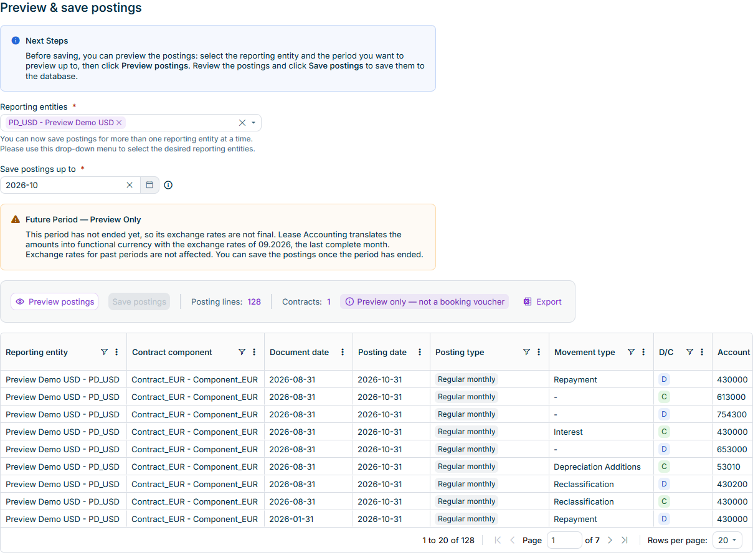Image resolution: width=753 pixels, height=560 pixels.
Task: Open Movement type column menu
Action: (643, 352)
